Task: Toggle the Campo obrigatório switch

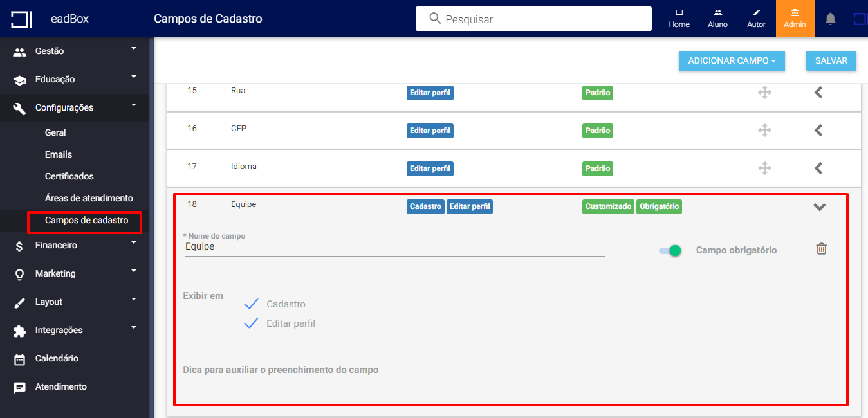Action: click(x=670, y=250)
